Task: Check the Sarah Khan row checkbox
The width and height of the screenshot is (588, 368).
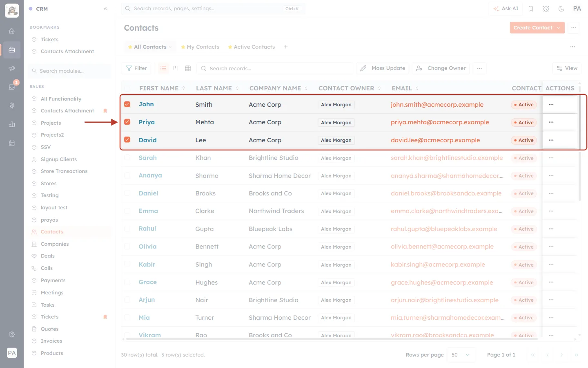Action: point(127,157)
